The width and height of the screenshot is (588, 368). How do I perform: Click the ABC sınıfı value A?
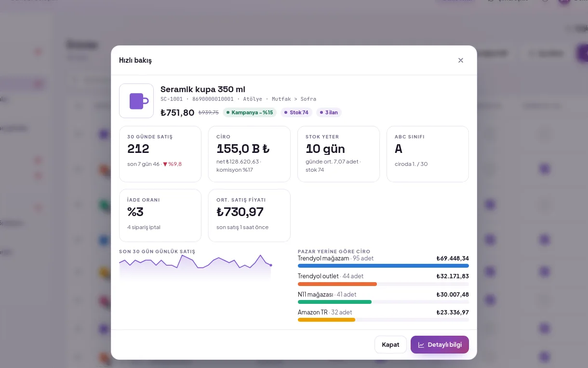click(x=399, y=149)
